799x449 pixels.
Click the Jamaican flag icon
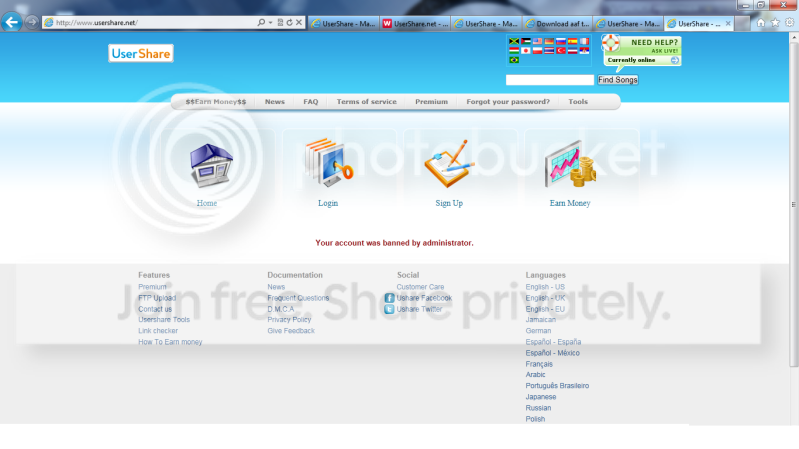[514, 41]
